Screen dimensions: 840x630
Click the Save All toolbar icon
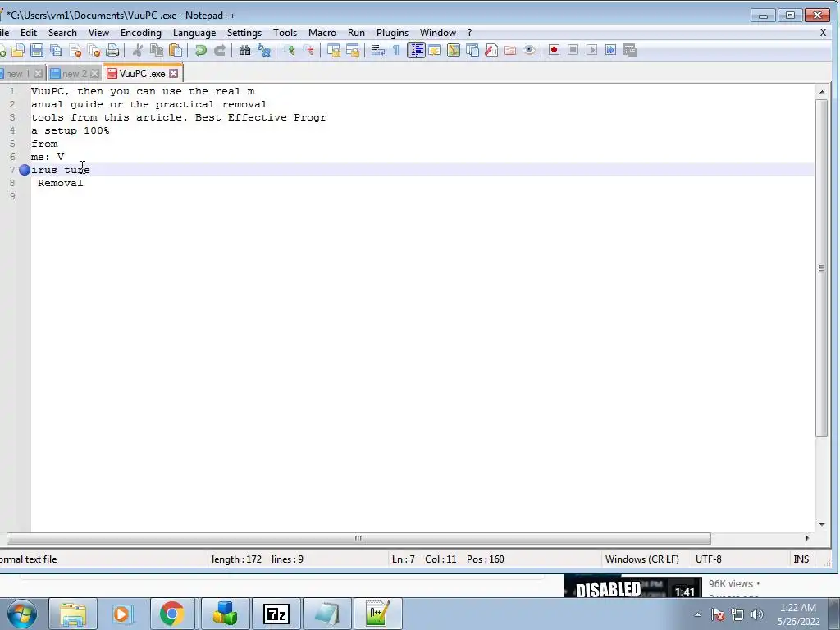(x=56, y=50)
